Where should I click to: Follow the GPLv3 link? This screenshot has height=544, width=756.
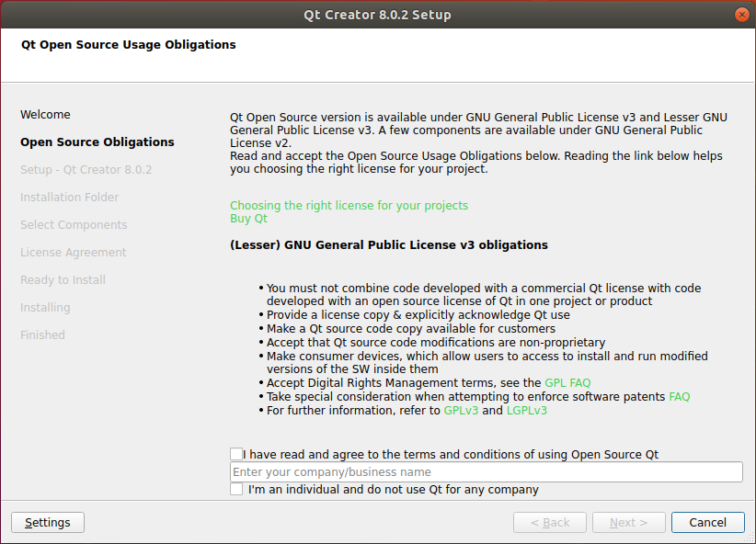(460, 411)
